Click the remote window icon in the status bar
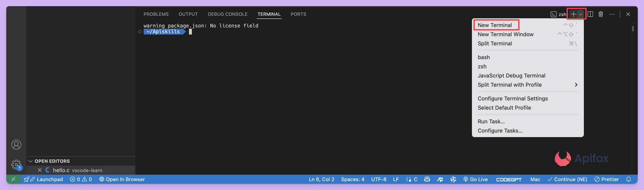 13,179
